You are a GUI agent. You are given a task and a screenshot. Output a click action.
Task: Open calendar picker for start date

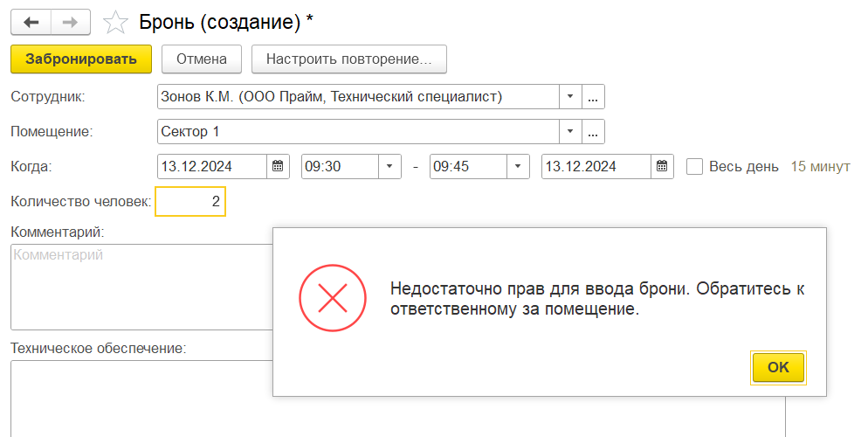[278, 166]
